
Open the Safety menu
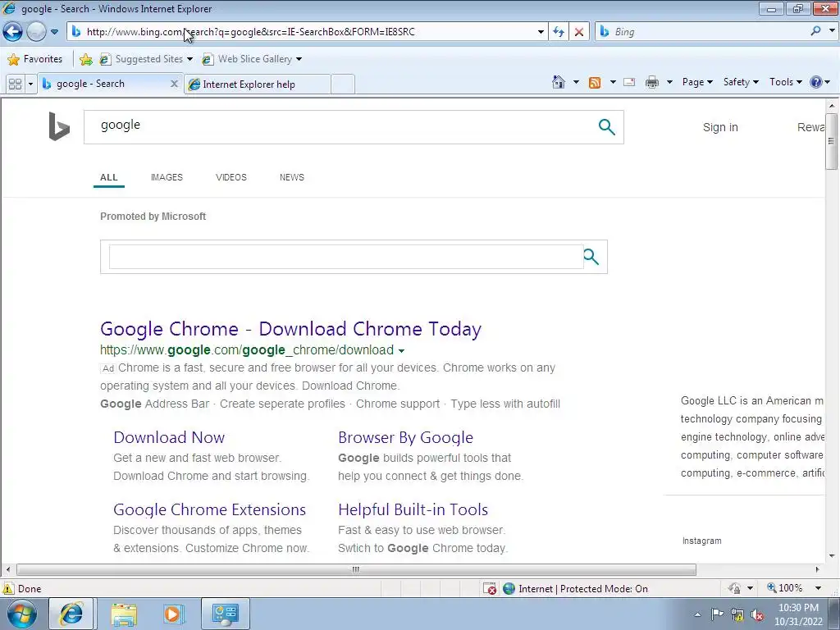coord(741,82)
